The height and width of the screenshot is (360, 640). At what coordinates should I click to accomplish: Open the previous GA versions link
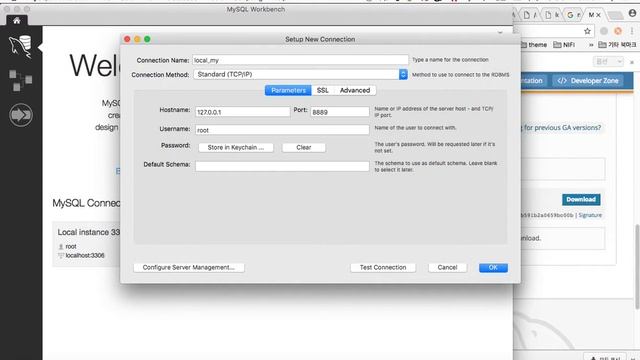pos(562,128)
